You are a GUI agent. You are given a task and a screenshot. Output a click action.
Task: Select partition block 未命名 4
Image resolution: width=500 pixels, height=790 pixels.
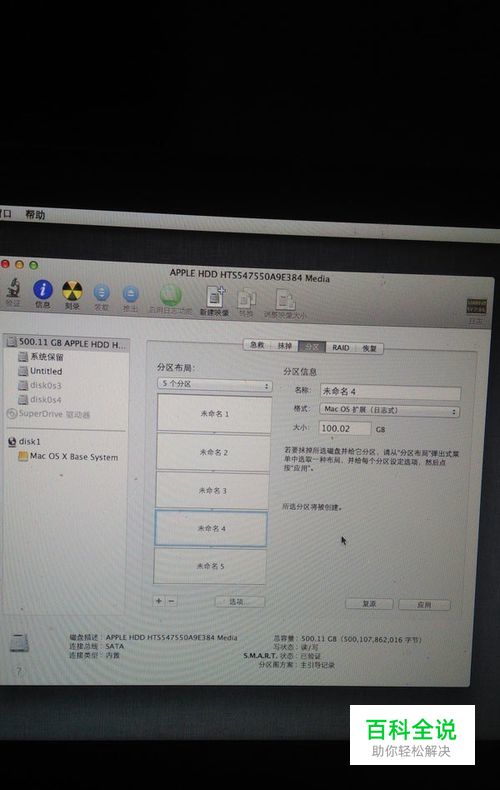tap(211, 528)
